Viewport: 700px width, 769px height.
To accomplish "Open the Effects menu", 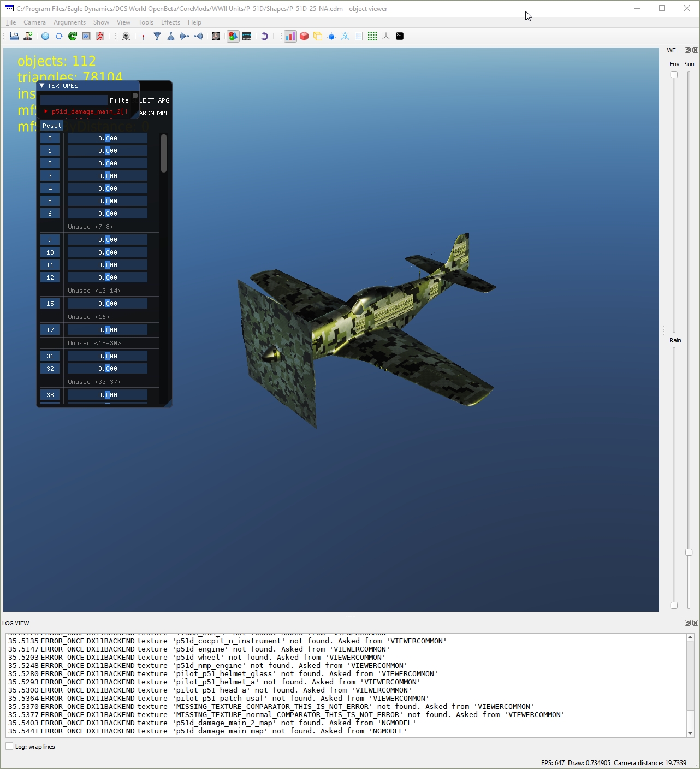I will point(170,22).
